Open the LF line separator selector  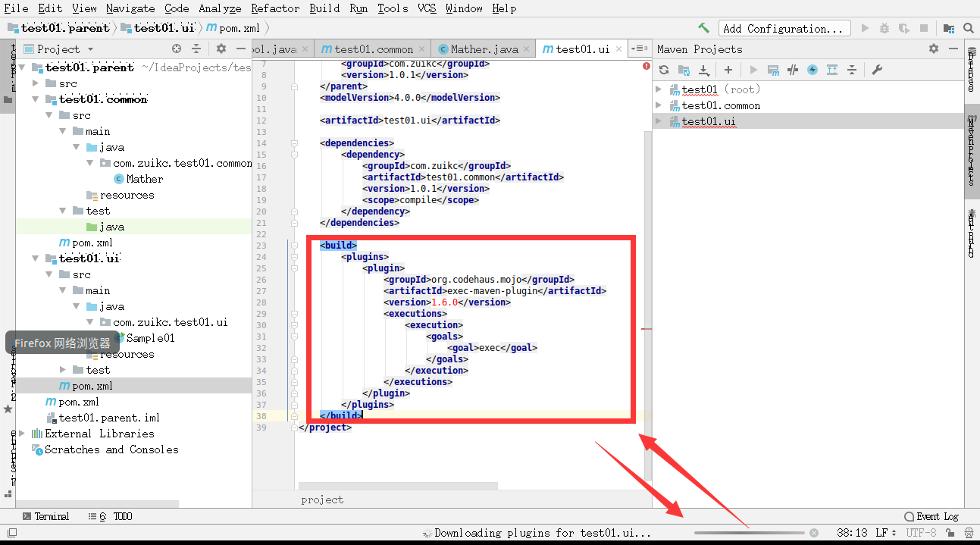click(886, 533)
